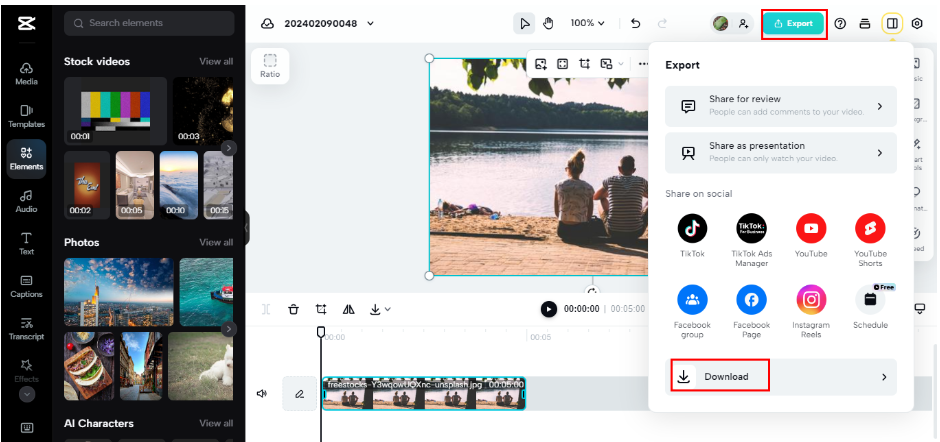
Task: View all Photos
Action: [x=216, y=242]
